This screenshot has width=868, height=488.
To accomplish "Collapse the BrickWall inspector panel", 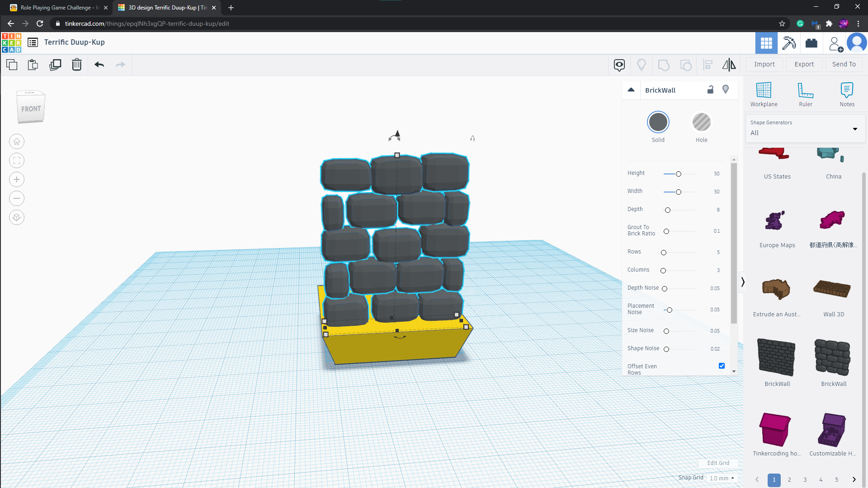I will [x=631, y=90].
